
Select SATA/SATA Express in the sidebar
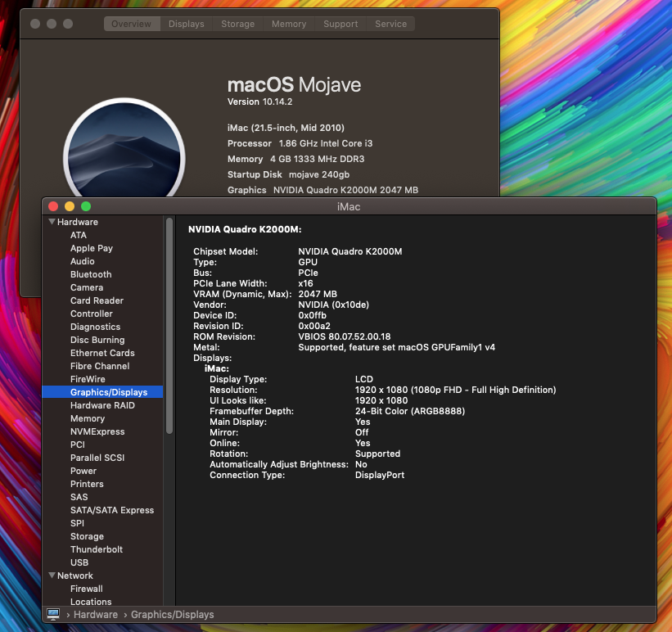point(112,510)
